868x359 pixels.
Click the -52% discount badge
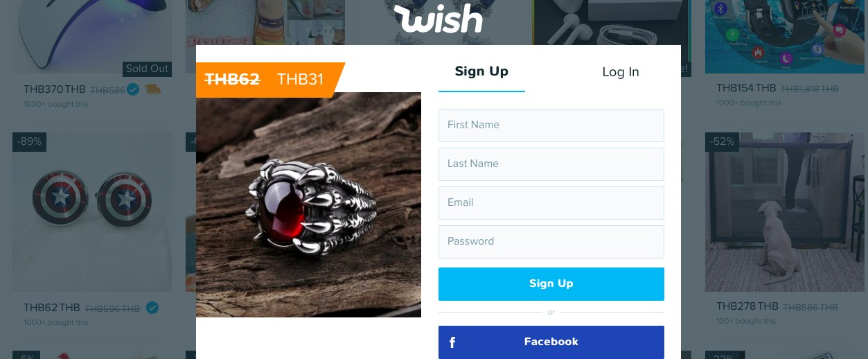click(x=722, y=141)
